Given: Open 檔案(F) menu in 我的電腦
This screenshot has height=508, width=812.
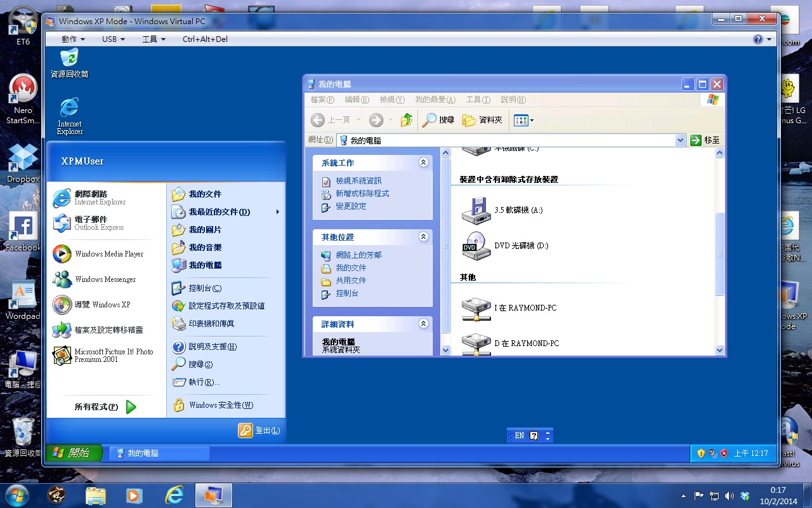Looking at the screenshot, I should (322, 100).
